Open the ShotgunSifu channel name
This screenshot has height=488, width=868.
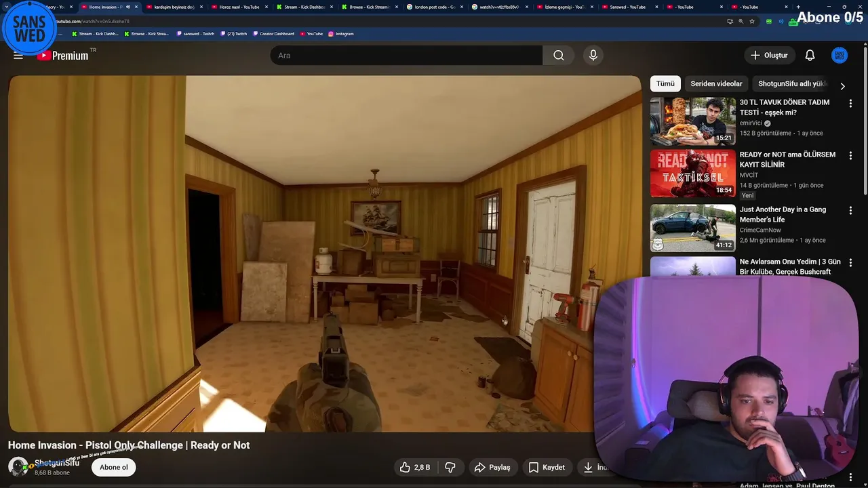(x=57, y=463)
